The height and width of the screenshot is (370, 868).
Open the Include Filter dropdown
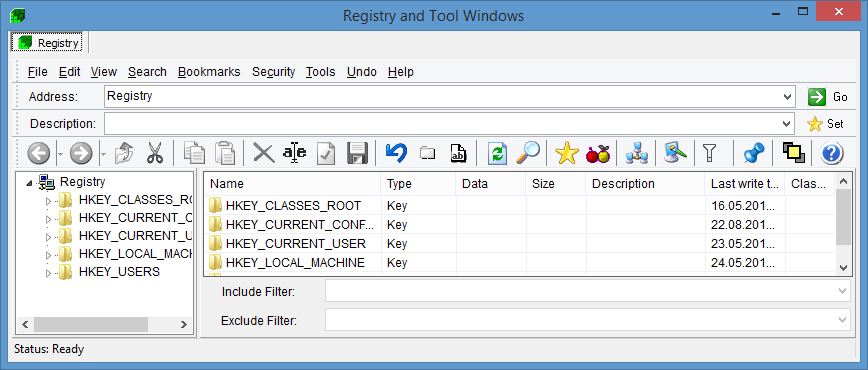point(843,291)
